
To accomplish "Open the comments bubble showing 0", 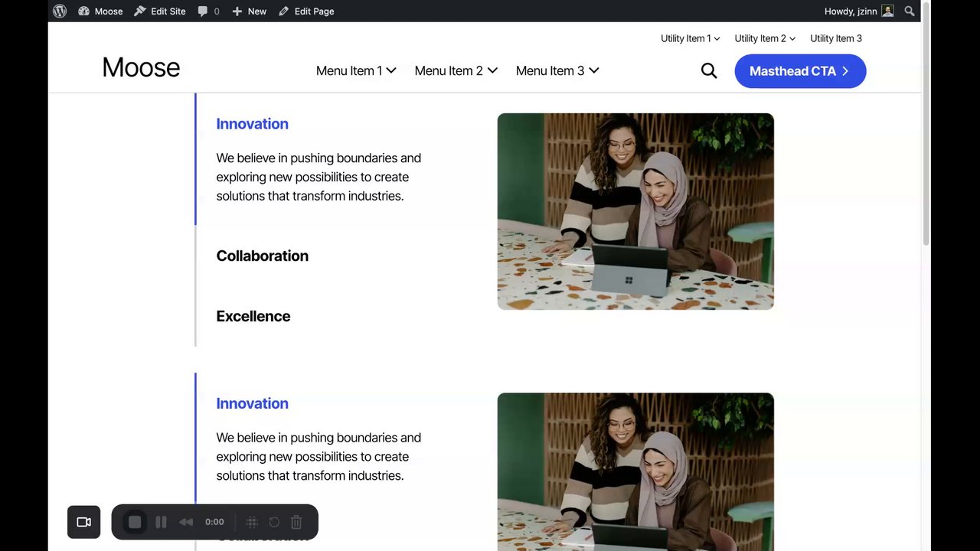I will coord(208,11).
